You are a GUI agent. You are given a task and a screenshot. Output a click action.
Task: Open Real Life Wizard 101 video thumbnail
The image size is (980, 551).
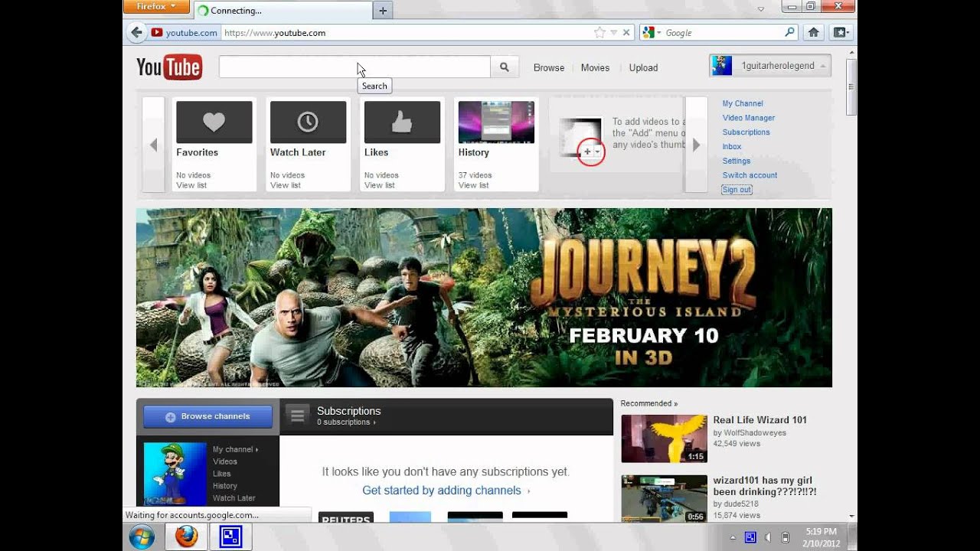(664, 439)
